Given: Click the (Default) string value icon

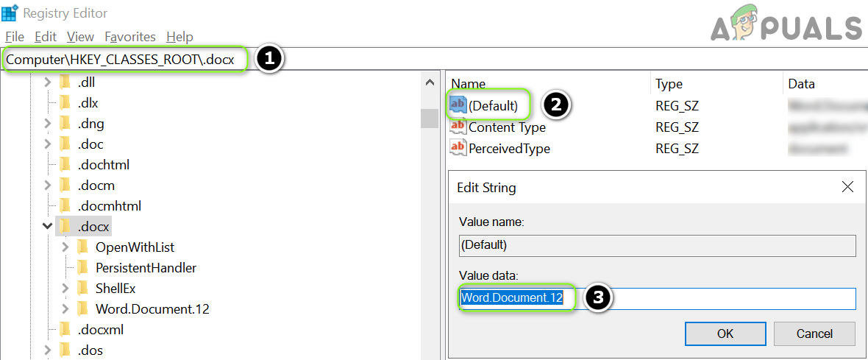Looking at the screenshot, I should point(458,106).
